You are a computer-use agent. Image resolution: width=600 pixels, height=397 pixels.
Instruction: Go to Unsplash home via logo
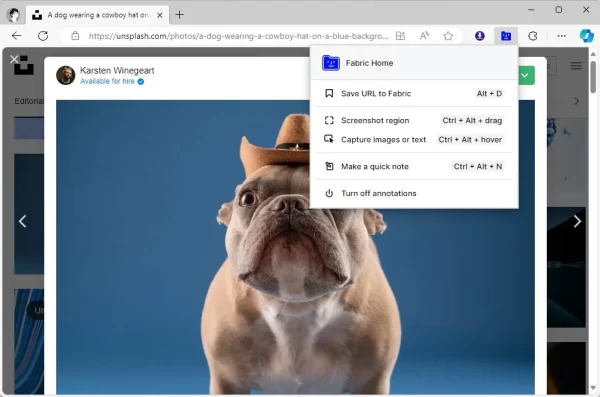[24, 66]
